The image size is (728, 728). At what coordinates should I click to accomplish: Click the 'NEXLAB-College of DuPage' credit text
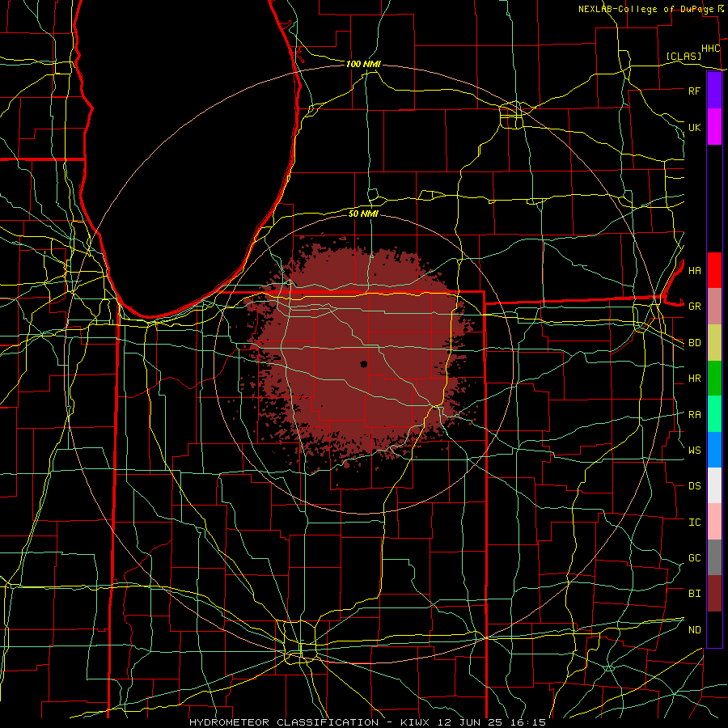coord(646,9)
